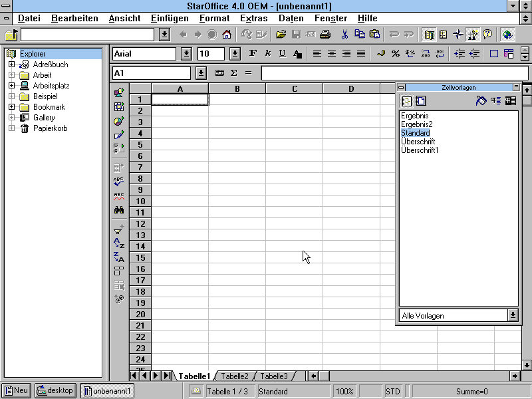This screenshot has height=399, width=532.
Task: Open the URL field dropdown arrow
Action: 164,35
